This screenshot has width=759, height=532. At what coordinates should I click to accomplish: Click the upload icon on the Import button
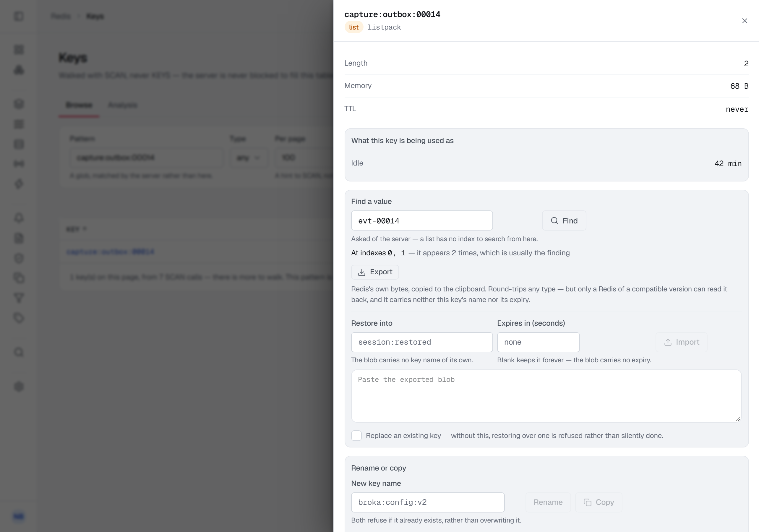pyautogui.click(x=668, y=342)
